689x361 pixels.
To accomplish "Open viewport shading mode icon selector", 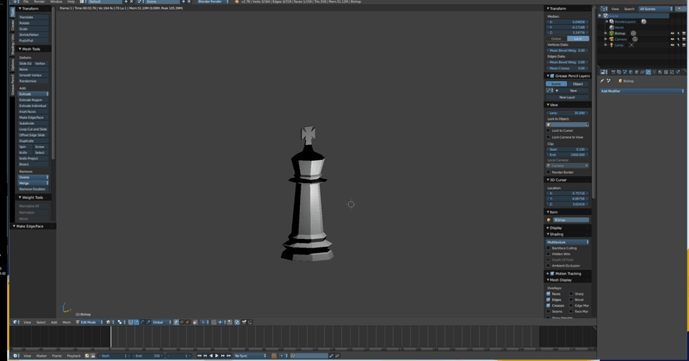I will (109, 322).
